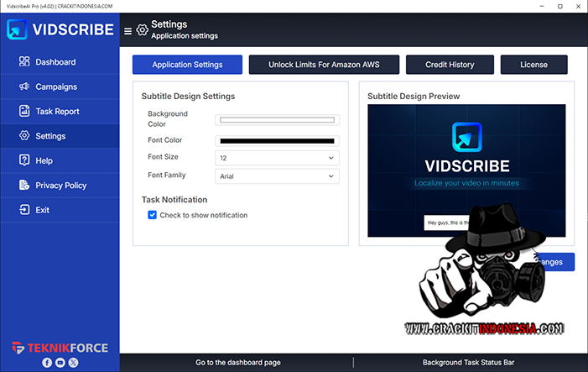Click the Dashboard grid icon in sidebar
This screenshot has height=372, width=588.
(x=24, y=61)
